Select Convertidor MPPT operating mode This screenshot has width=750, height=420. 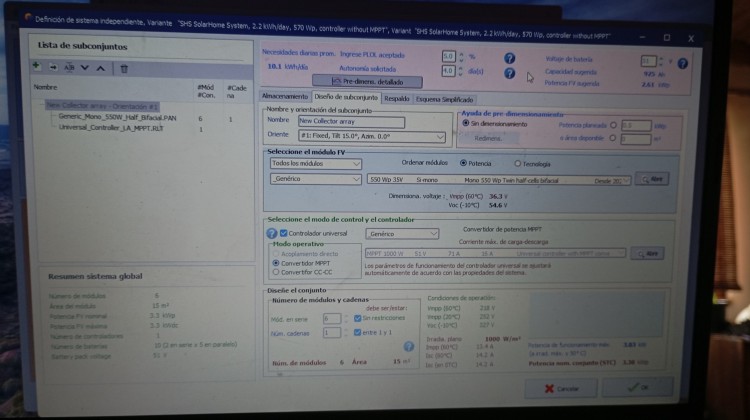pos(276,263)
